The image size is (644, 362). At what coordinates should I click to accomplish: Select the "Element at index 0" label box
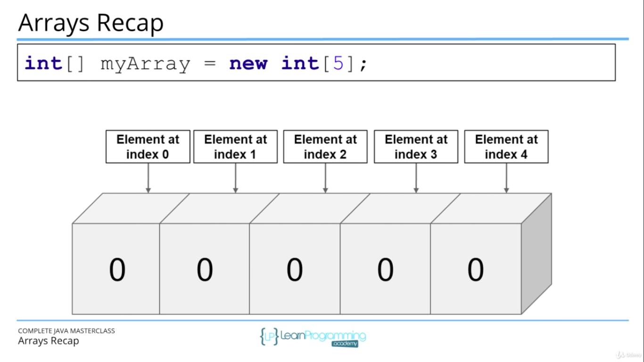point(148,147)
